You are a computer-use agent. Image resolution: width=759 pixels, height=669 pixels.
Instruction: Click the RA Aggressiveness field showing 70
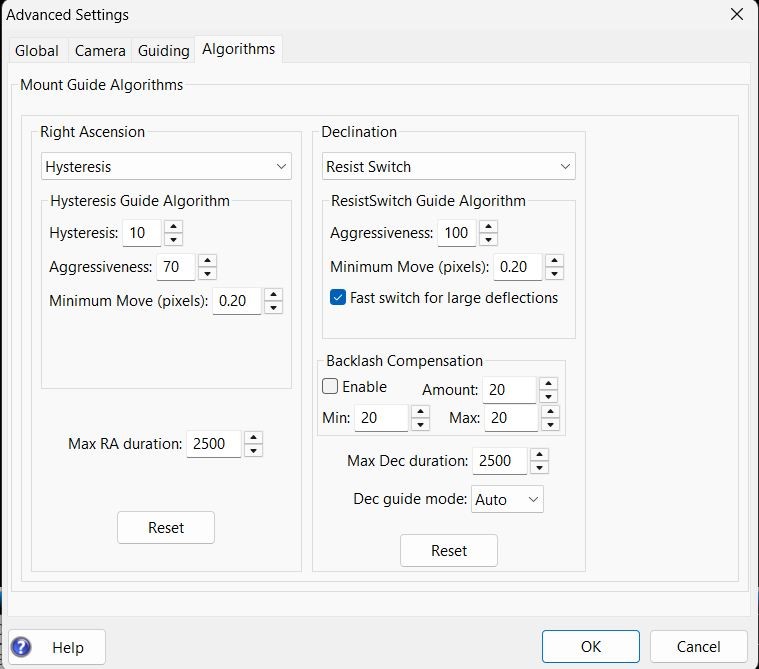[176, 267]
